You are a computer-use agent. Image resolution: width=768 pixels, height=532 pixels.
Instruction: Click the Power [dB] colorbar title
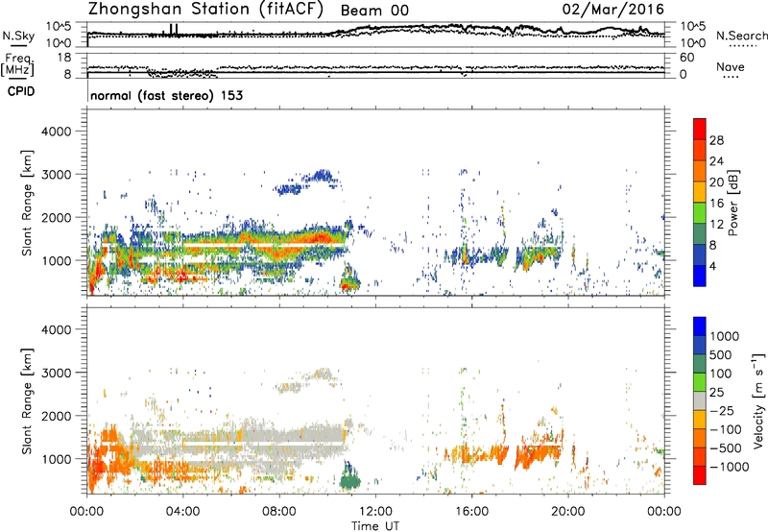click(x=732, y=203)
